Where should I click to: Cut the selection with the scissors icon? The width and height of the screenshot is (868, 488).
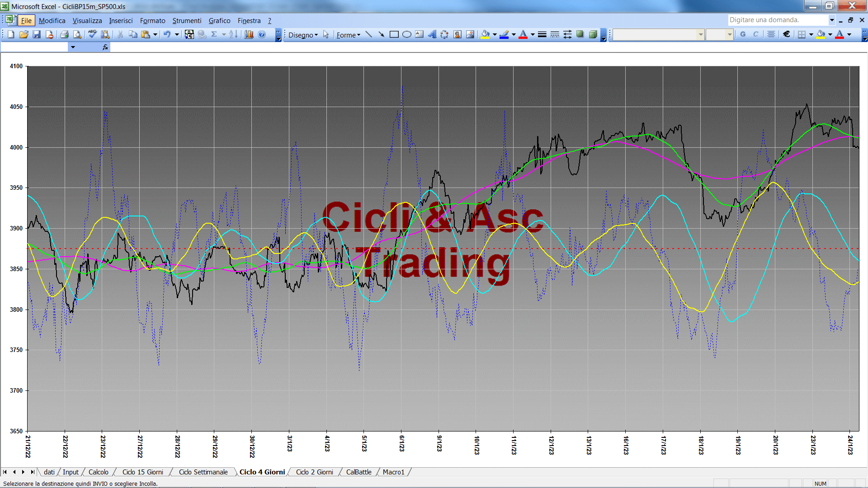(x=120, y=34)
